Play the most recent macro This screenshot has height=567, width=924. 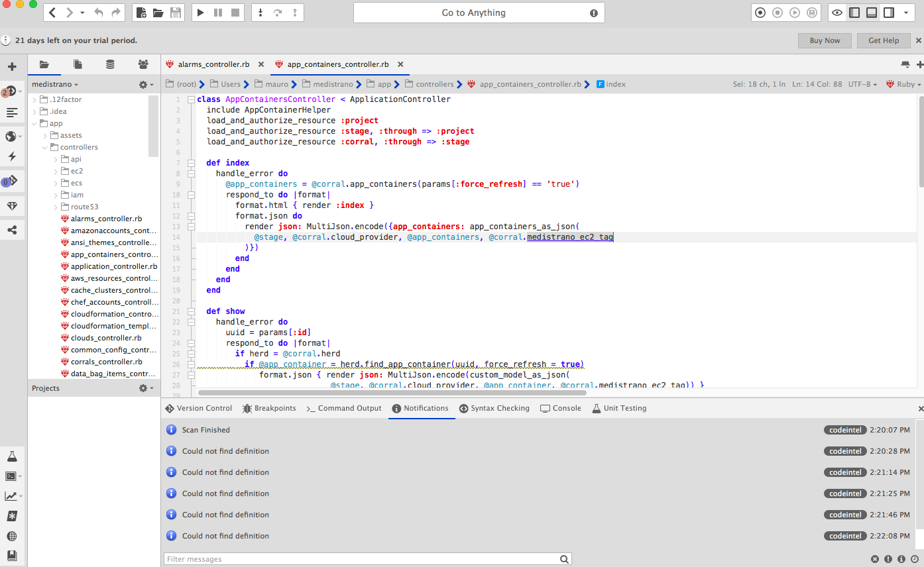coord(794,13)
